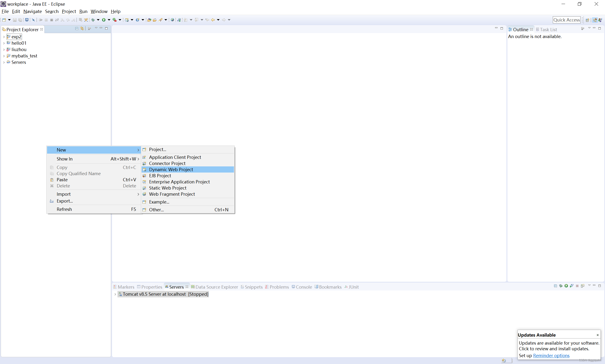Click the Terminate debug square icon
This screenshot has width=605, height=364.
(52, 20)
